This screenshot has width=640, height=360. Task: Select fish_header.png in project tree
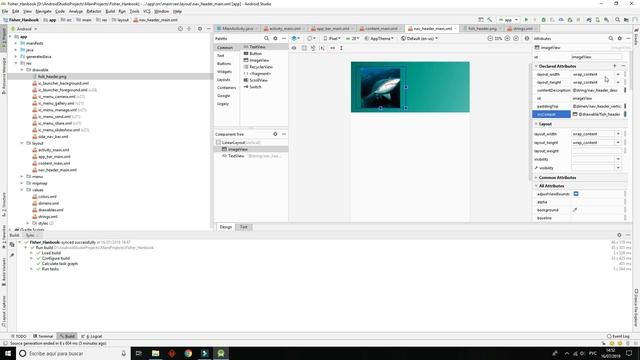click(52, 76)
